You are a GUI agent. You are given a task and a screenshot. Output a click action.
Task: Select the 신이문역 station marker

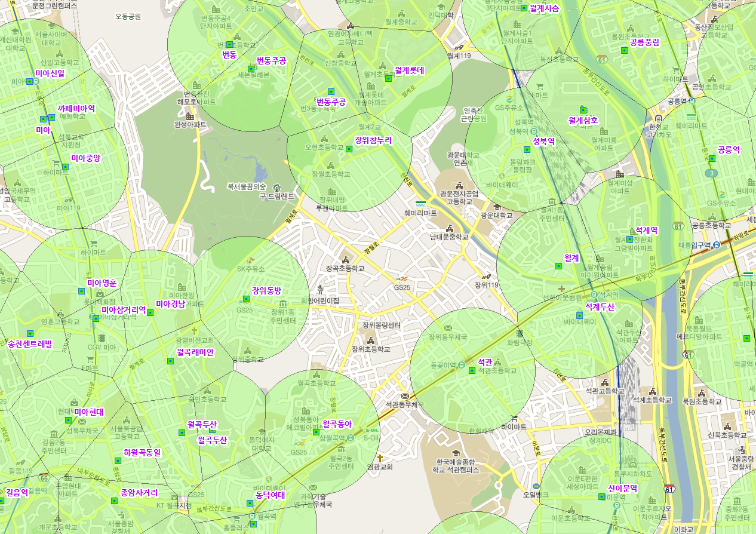601,496
